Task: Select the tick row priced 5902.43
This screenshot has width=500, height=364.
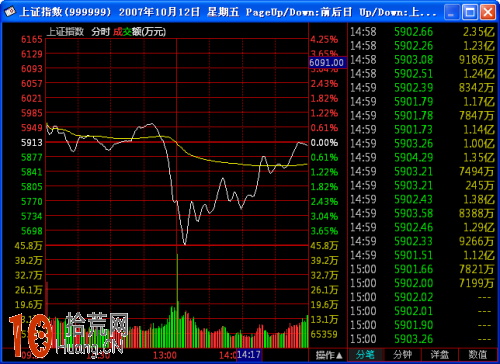Action: point(422,200)
